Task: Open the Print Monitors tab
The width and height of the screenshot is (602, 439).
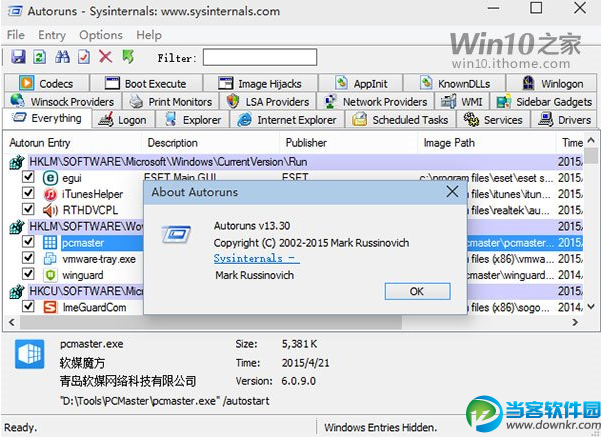Action: [x=170, y=101]
